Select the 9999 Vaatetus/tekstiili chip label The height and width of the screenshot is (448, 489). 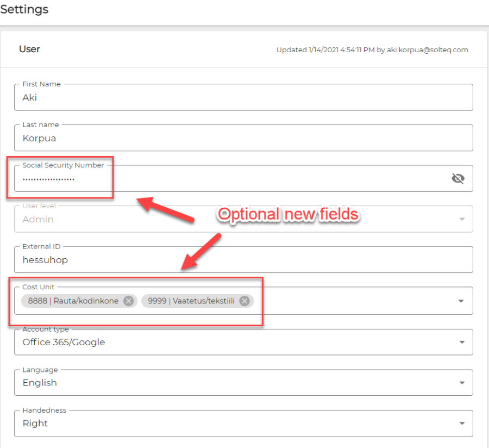(x=191, y=301)
